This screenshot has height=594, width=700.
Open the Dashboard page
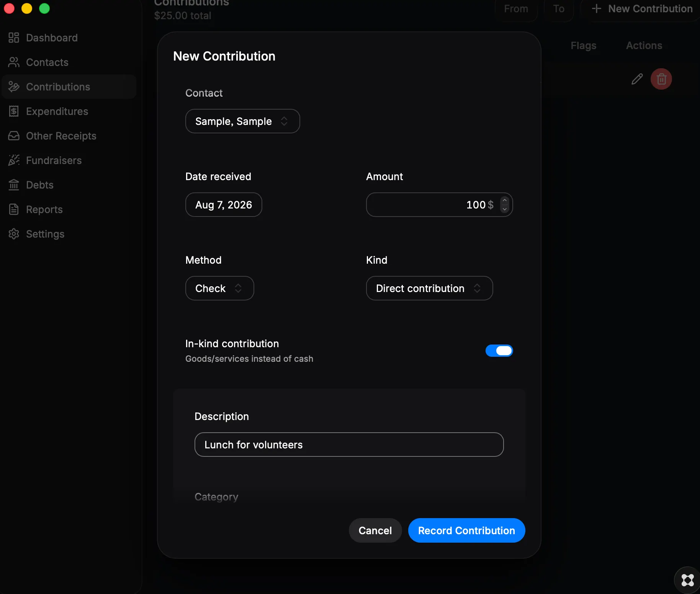tap(69, 38)
